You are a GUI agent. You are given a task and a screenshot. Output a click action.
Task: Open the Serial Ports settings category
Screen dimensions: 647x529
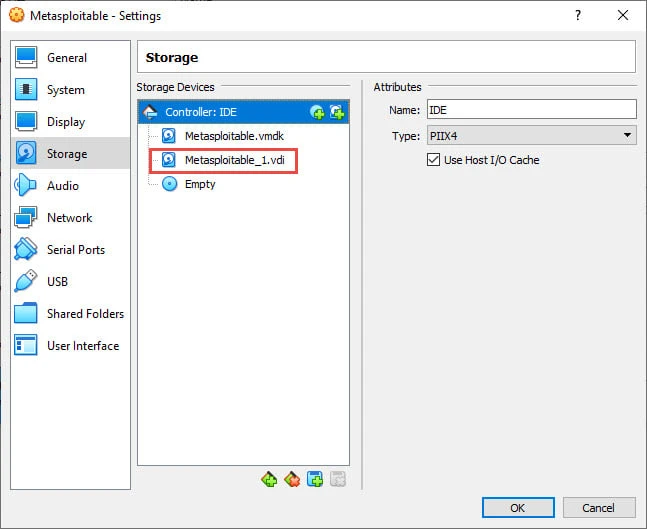(x=70, y=250)
